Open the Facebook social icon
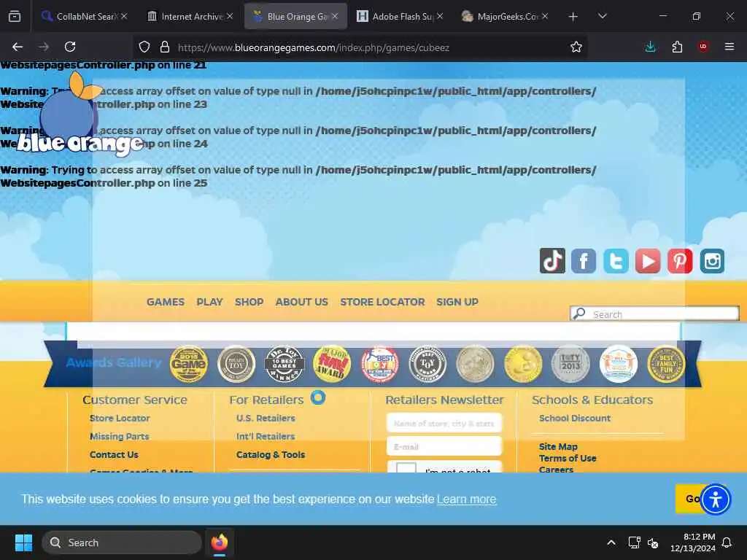The height and width of the screenshot is (560, 747). [x=584, y=260]
